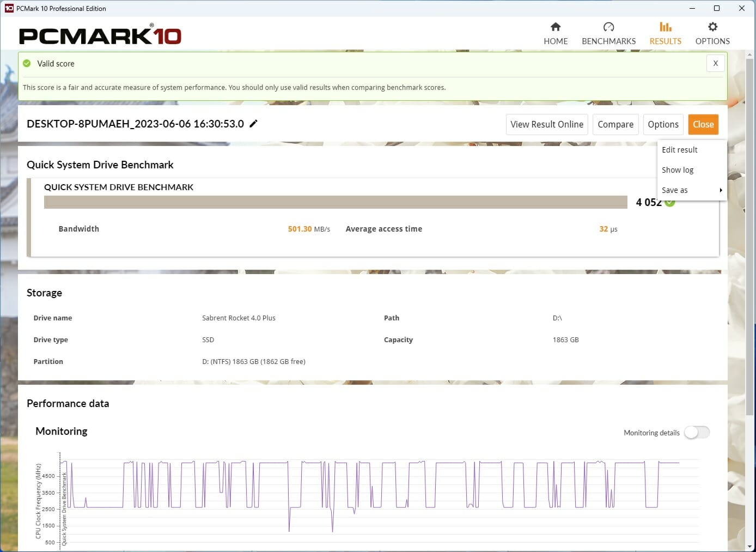Click the Performance data heading
Image resolution: width=756 pixels, height=552 pixels.
(x=68, y=403)
